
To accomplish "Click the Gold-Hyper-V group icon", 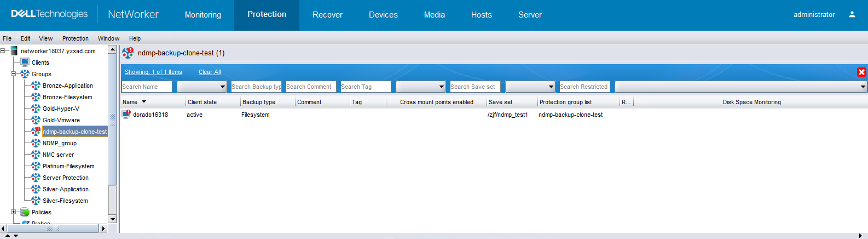I will coord(36,109).
